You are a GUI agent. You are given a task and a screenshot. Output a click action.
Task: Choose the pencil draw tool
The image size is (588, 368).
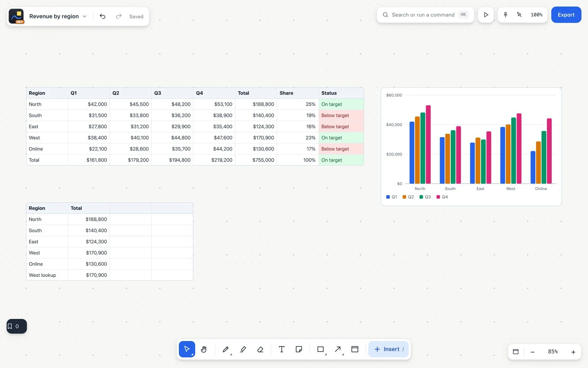226,349
